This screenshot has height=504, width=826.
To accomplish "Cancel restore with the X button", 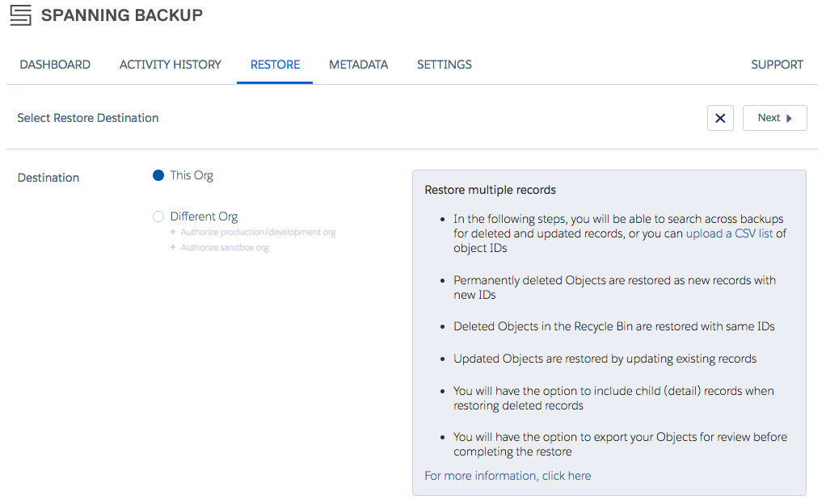I will [720, 118].
